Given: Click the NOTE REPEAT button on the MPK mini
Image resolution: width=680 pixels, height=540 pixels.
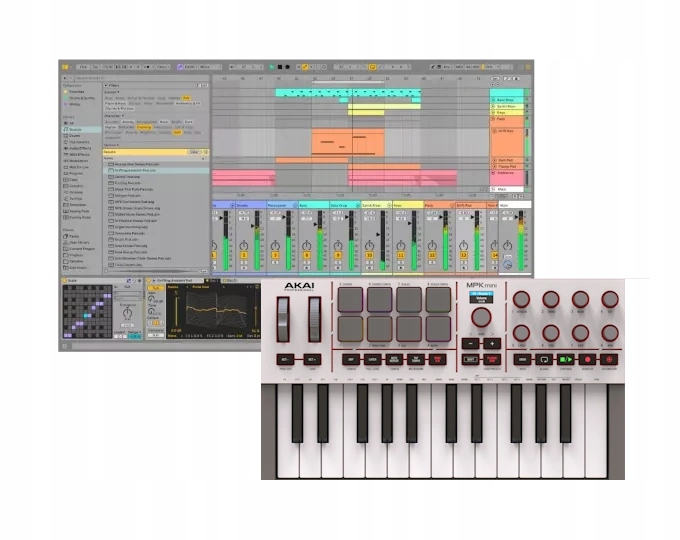Looking at the screenshot, I should pos(394,360).
